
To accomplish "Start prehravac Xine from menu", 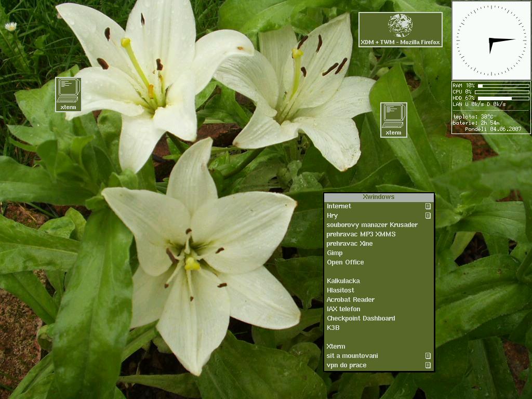I will pos(349,244).
